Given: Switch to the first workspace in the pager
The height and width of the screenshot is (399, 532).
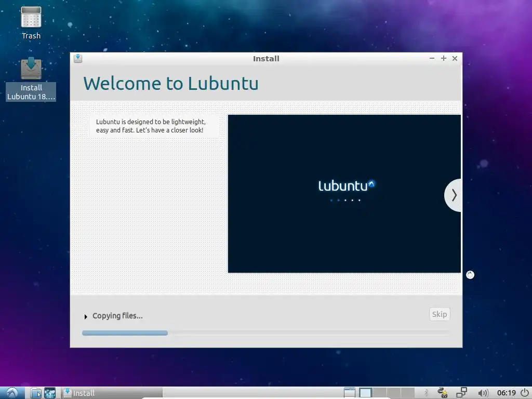Looking at the screenshot, I should click(x=365, y=393).
